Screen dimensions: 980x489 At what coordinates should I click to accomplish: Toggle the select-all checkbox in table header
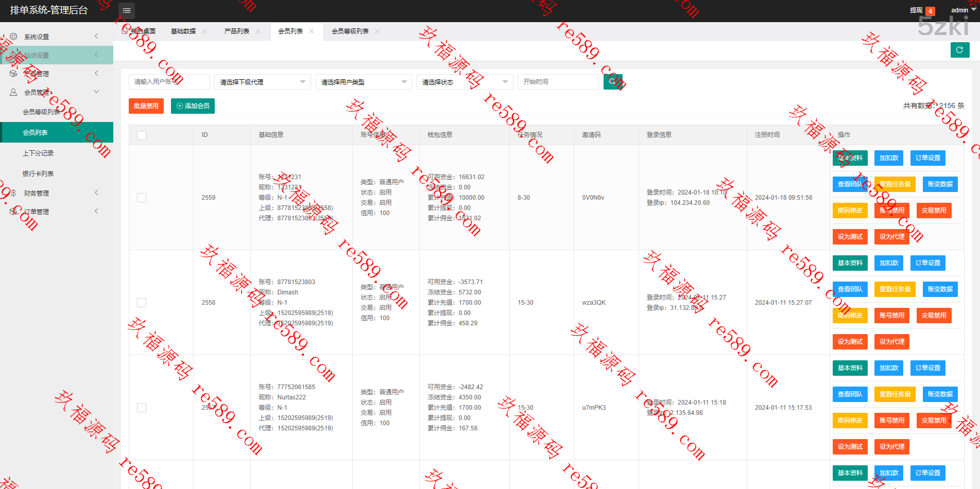coord(142,135)
